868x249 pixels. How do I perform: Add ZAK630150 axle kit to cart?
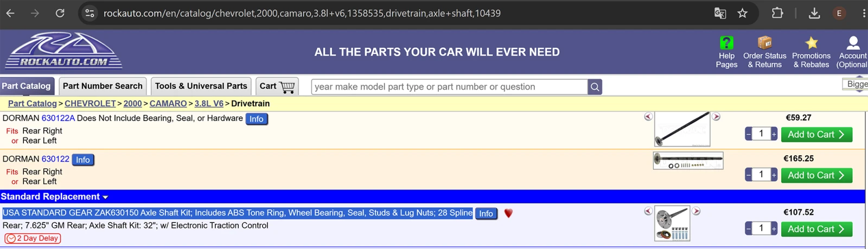coord(816,229)
